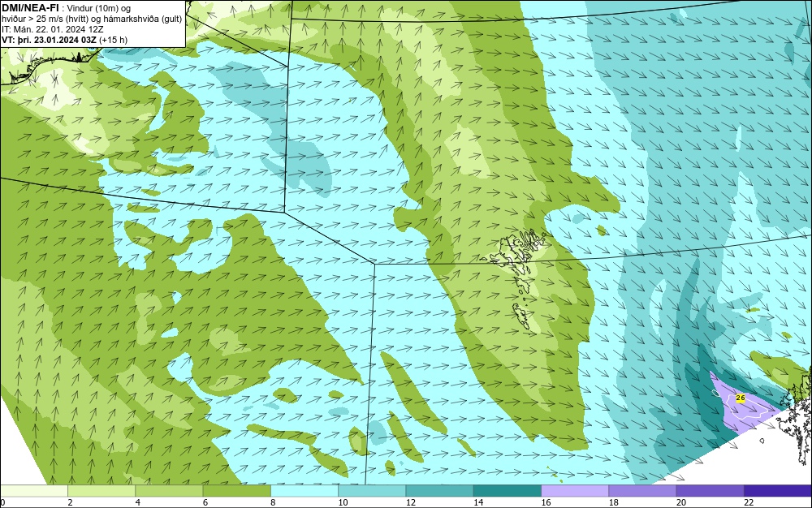
Task: Click the legend label 12
Action: click(x=411, y=502)
